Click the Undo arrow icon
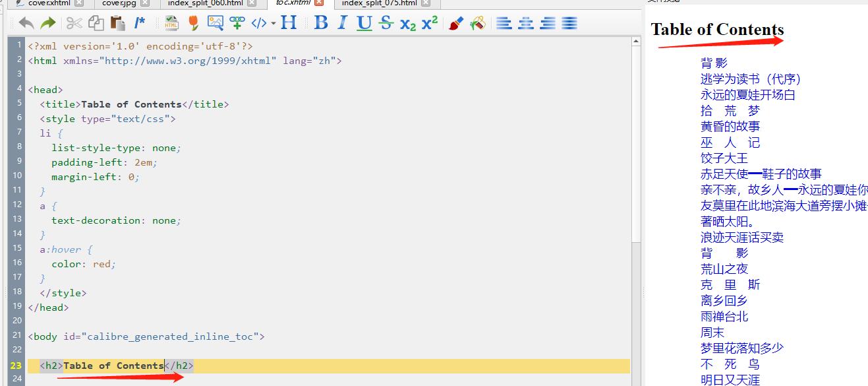 (26, 23)
